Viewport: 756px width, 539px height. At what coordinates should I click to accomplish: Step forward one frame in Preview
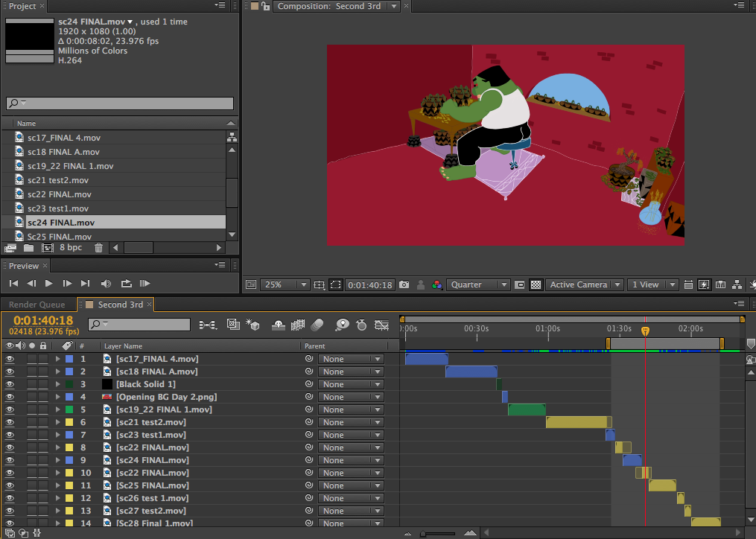tap(67, 284)
